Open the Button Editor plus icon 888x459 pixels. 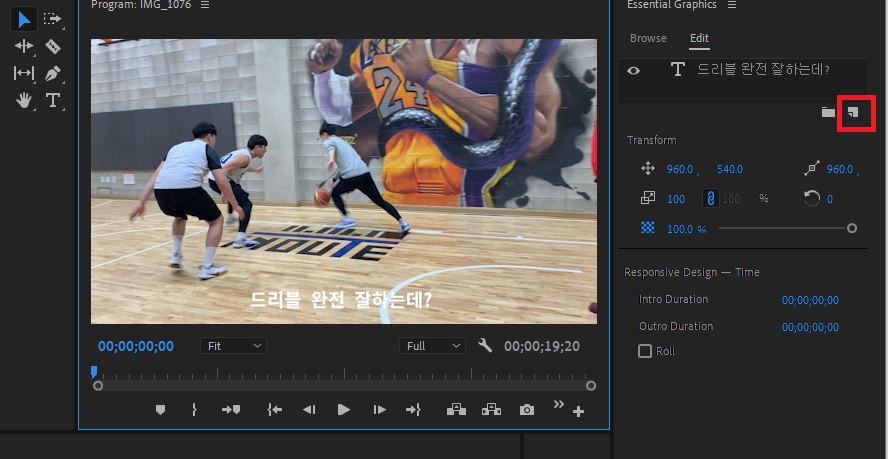[x=578, y=412]
